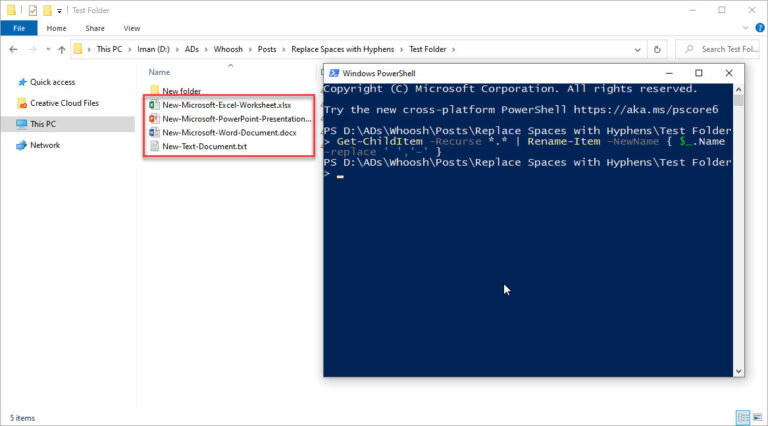Viewport: 768px width, 426px height.
Task: Click the Up directory arrow icon
Action: pos(62,49)
